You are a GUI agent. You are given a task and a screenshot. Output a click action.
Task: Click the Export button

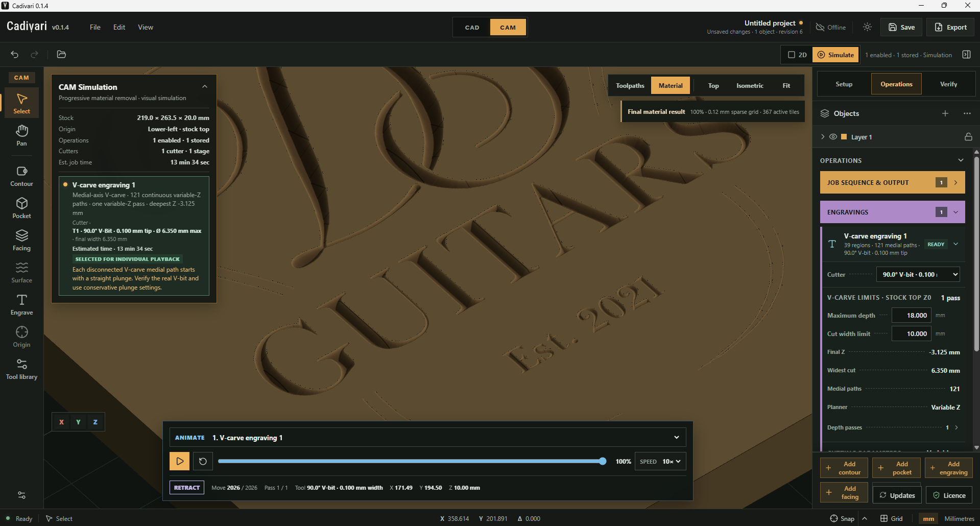[951, 27]
